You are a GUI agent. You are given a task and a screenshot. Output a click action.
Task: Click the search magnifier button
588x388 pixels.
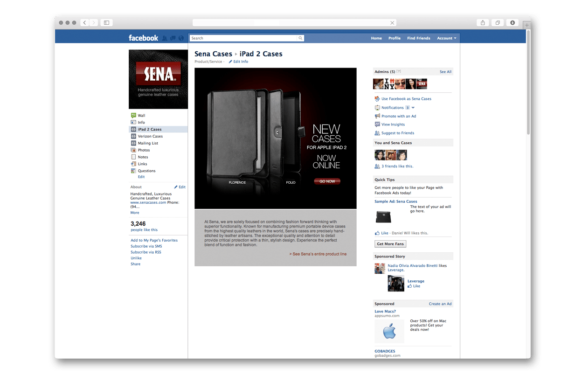click(x=300, y=38)
